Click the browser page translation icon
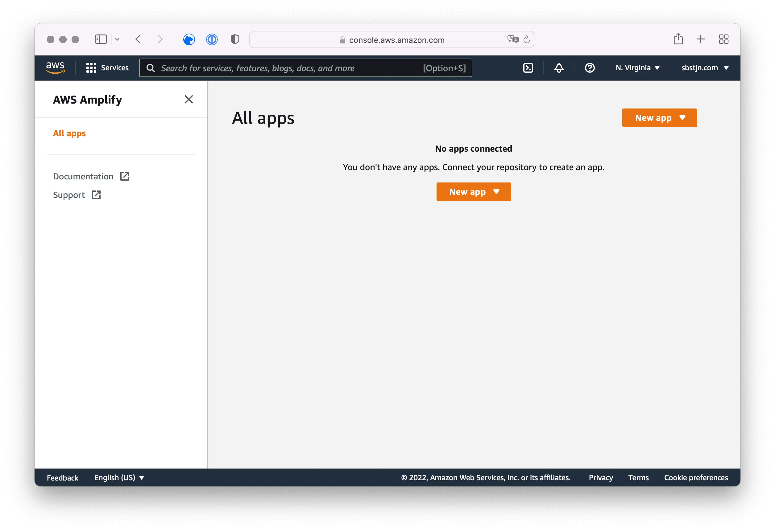Screen dimensions: 775x532 point(513,39)
